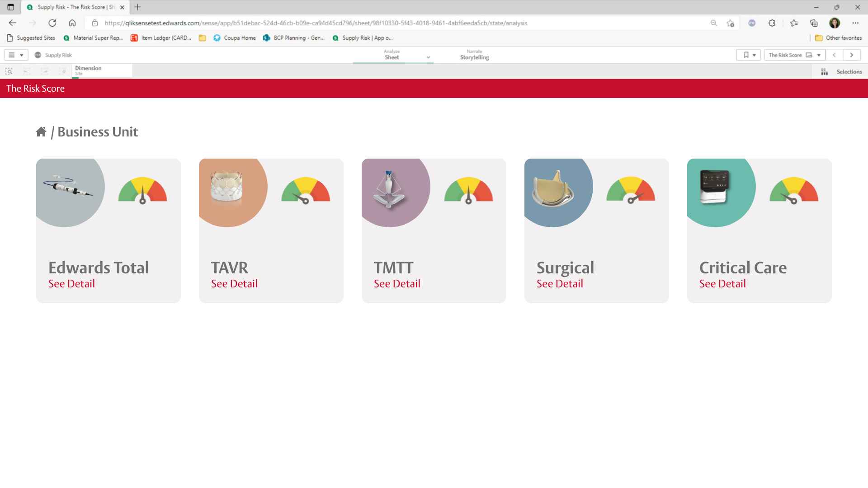Go to the next sheet

pos(852,55)
